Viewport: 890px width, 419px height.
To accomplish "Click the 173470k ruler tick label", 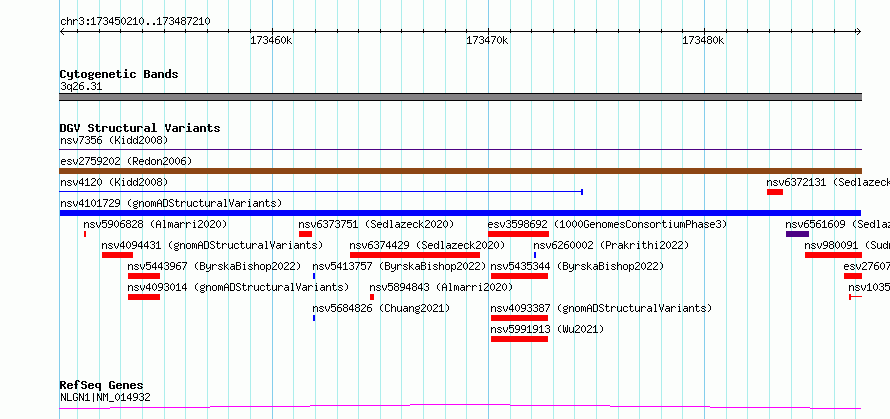I will (487, 41).
